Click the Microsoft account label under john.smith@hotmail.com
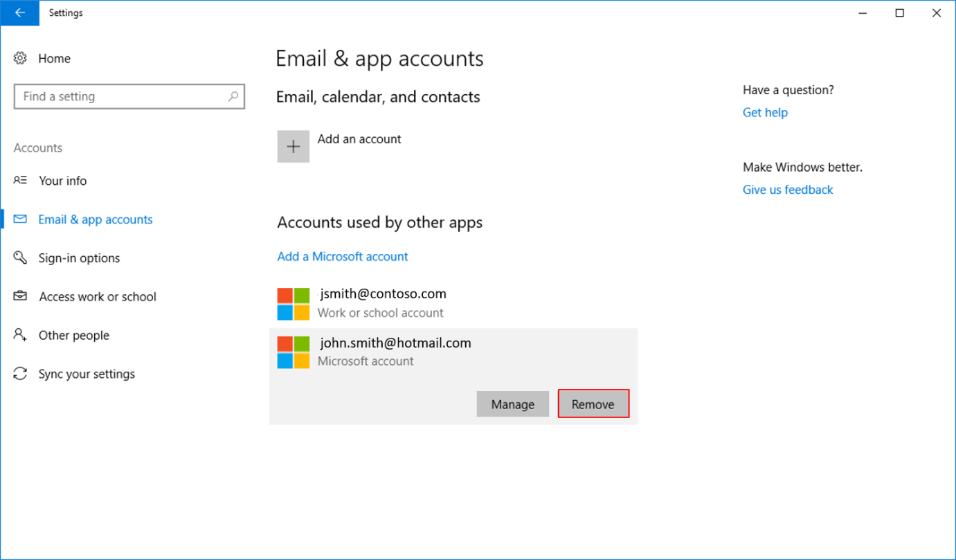 pos(366,361)
